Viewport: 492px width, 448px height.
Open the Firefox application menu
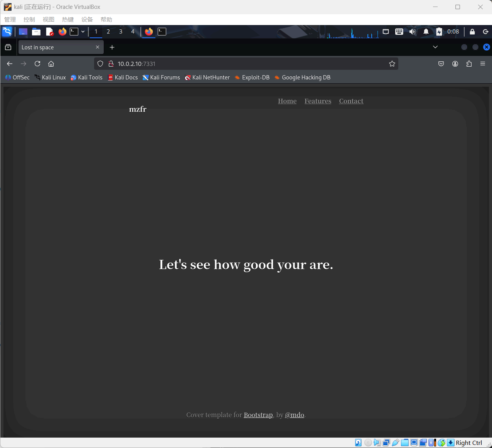[x=482, y=64]
